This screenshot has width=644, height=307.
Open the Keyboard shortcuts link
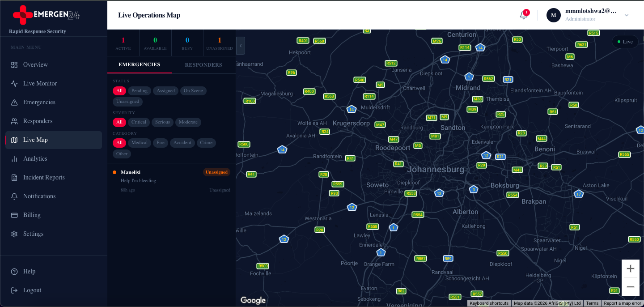[x=489, y=303]
